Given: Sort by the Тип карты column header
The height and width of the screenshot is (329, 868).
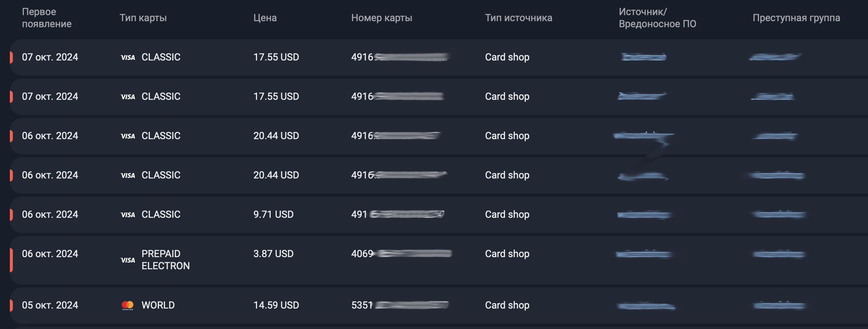Looking at the screenshot, I should click(143, 18).
